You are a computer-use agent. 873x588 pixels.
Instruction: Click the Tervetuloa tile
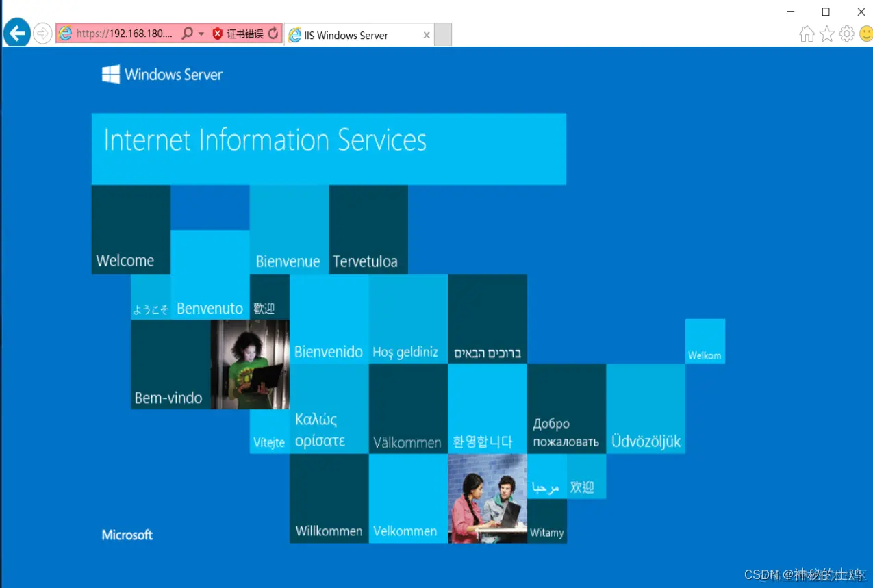pos(368,229)
